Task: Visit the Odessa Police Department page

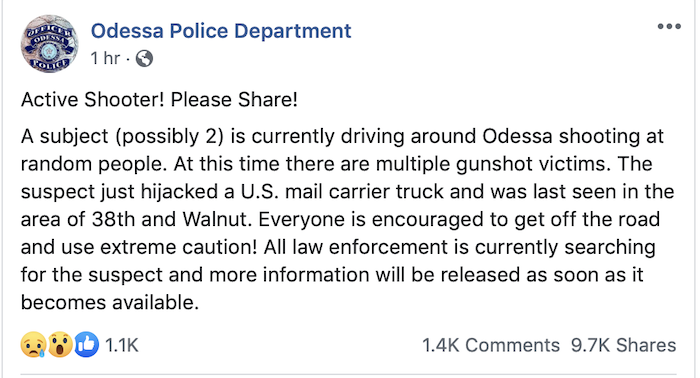Action: point(221,31)
